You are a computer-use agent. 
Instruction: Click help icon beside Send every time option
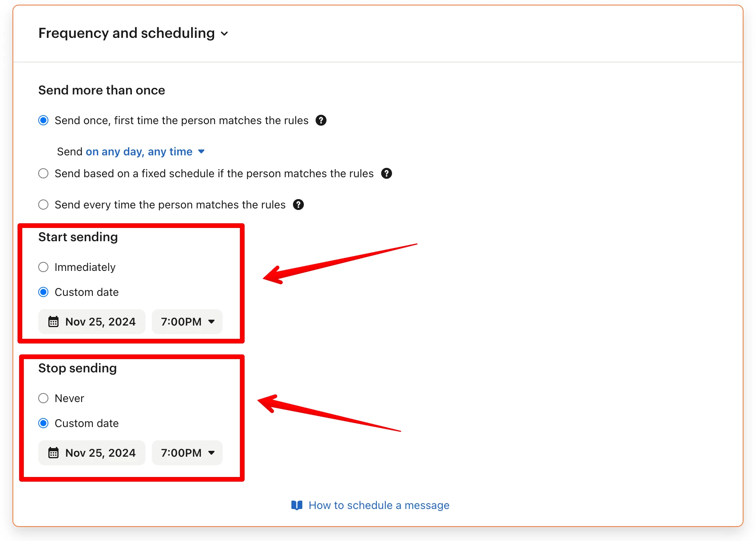coord(298,205)
